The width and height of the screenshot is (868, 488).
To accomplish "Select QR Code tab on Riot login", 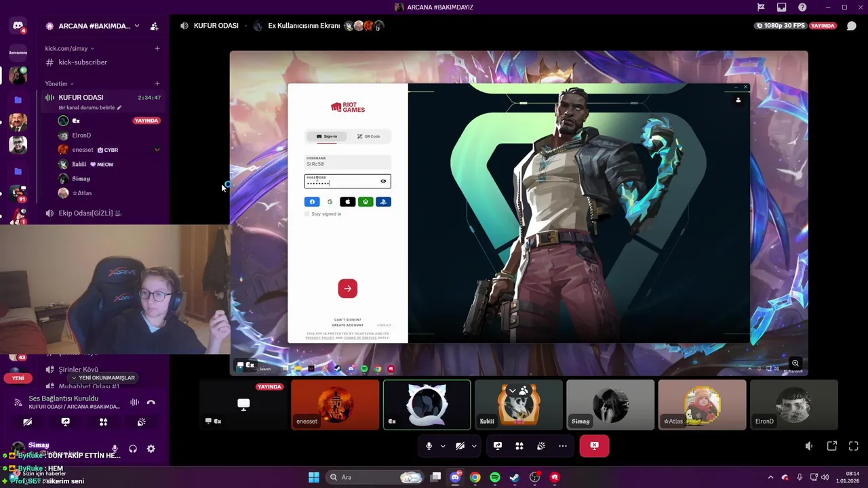I will pos(369,136).
